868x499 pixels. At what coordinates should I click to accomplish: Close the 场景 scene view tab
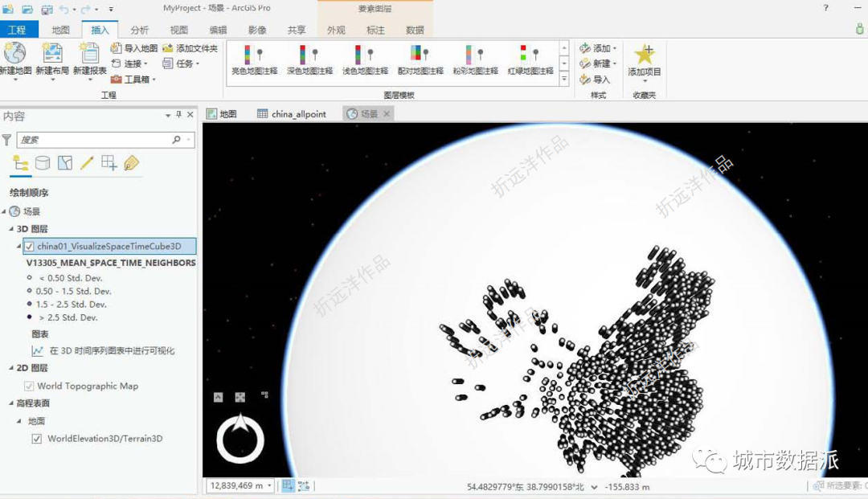(387, 114)
